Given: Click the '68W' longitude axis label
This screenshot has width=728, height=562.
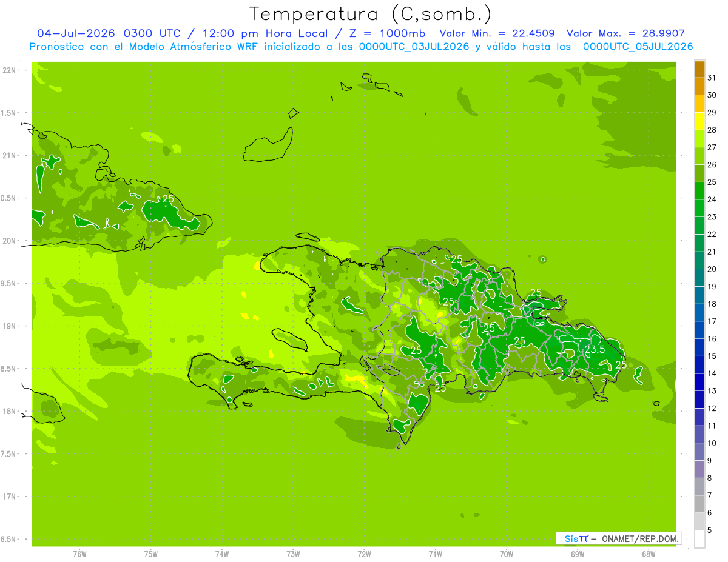Looking at the screenshot, I should point(649,554).
